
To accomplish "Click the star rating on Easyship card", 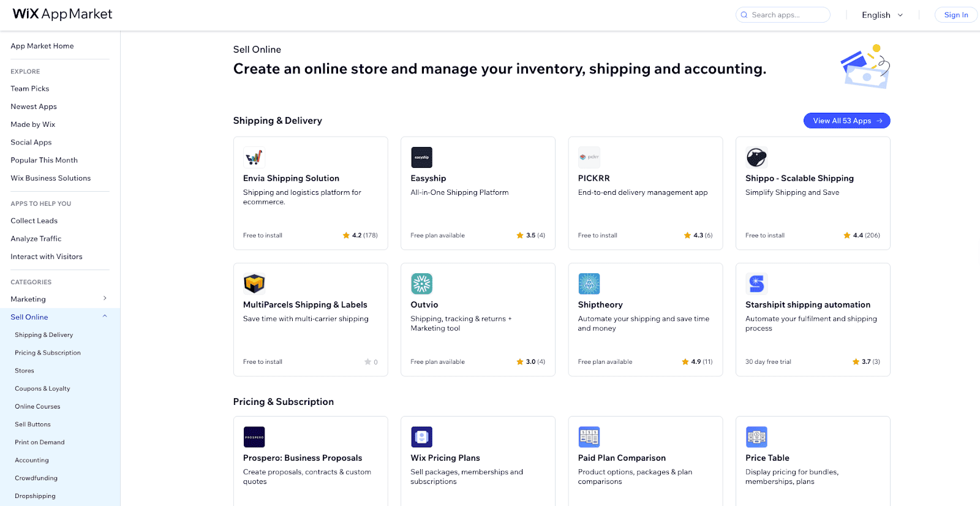I will [x=530, y=235].
